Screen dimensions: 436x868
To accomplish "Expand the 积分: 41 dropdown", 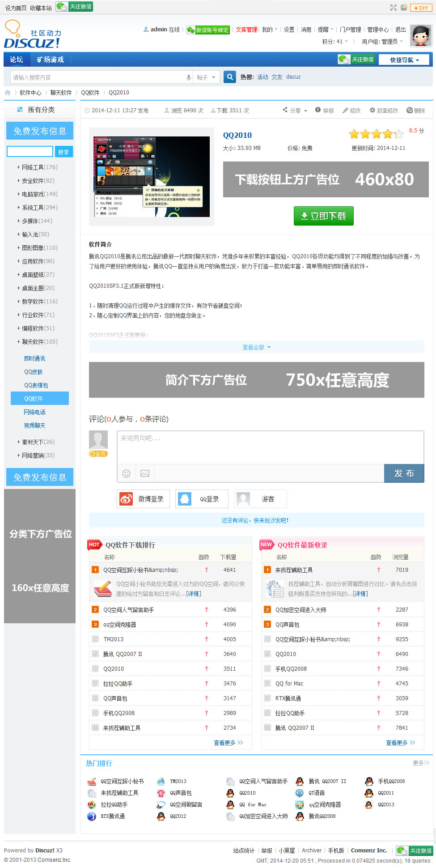I will click(x=335, y=42).
